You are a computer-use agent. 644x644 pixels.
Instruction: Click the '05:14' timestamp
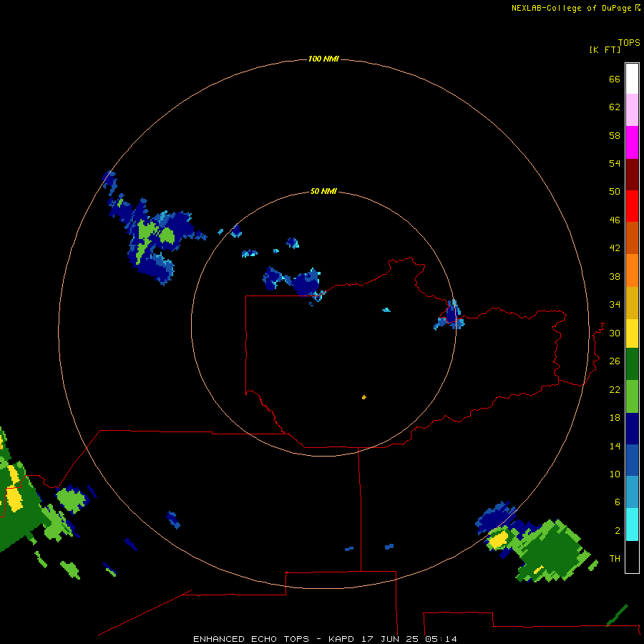pos(441,639)
